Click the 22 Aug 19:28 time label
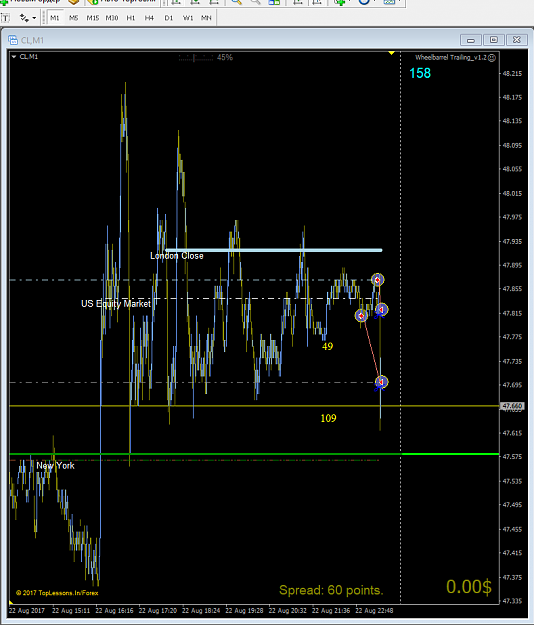The image size is (534, 625). point(244,611)
